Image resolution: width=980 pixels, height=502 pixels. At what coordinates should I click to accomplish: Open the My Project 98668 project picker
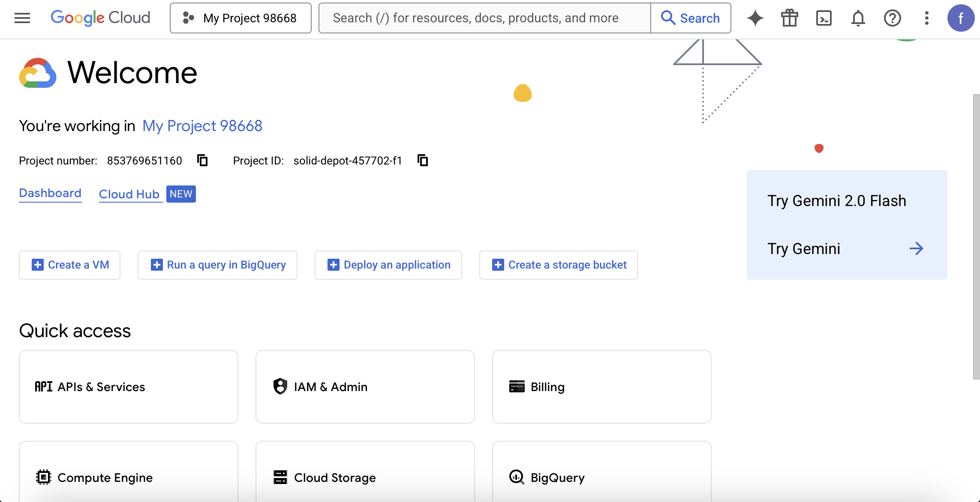pyautogui.click(x=240, y=18)
